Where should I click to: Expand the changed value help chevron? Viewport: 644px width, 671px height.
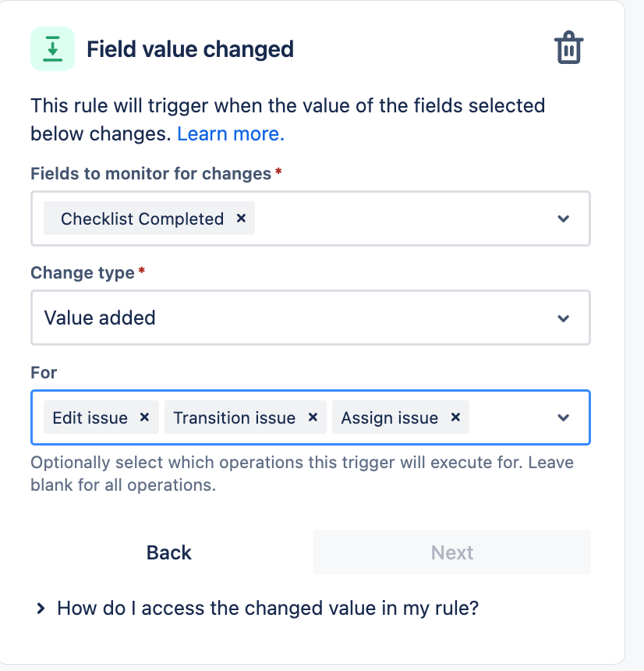(x=41, y=609)
